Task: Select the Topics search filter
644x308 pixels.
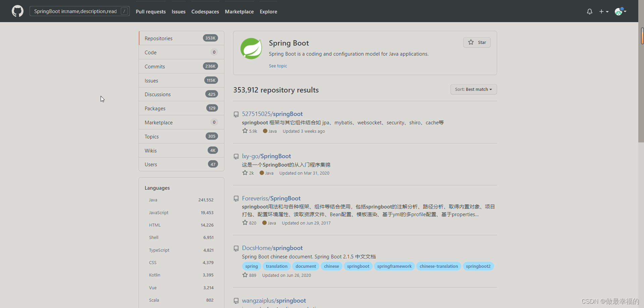Action: click(x=181, y=136)
